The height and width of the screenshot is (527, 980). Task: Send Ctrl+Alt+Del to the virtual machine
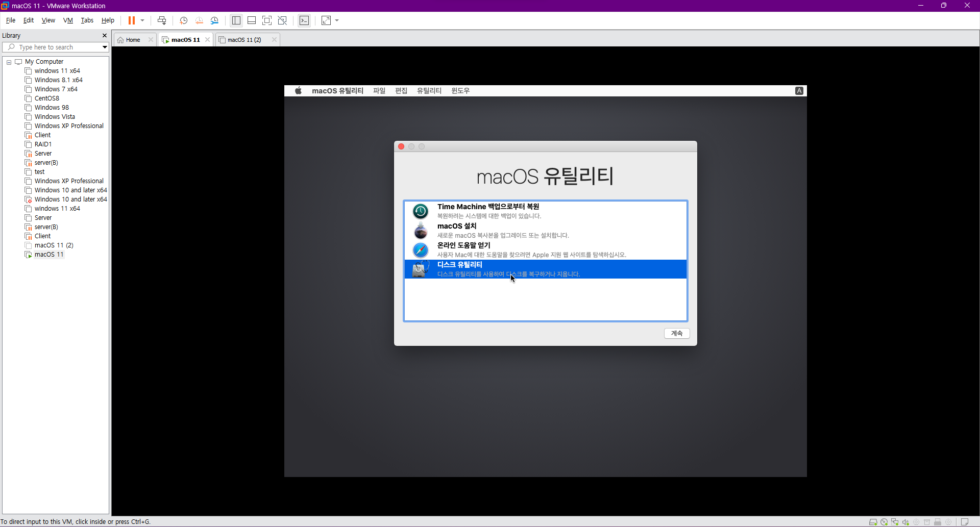click(162, 20)
